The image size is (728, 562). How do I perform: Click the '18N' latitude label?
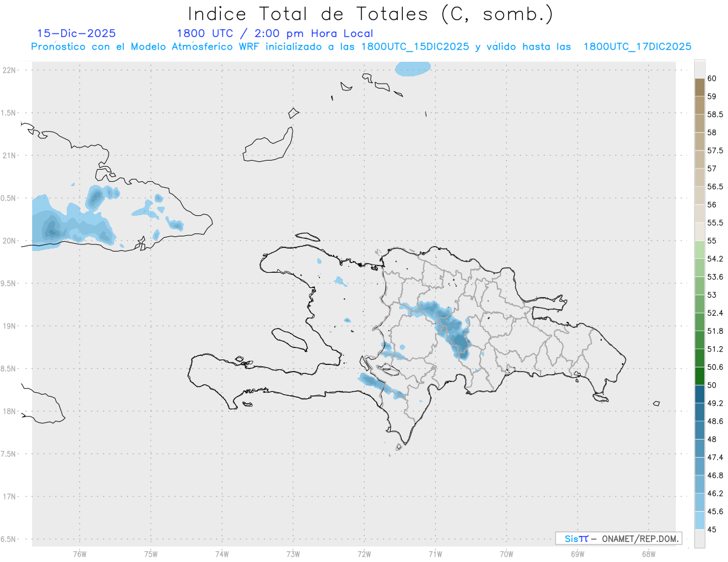[x=10, y=412]
